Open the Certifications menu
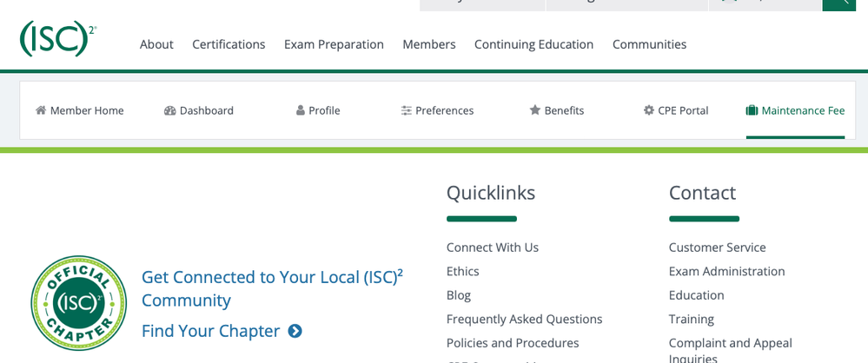The width and height of the screenshot is (868, 363). point(229,44)
